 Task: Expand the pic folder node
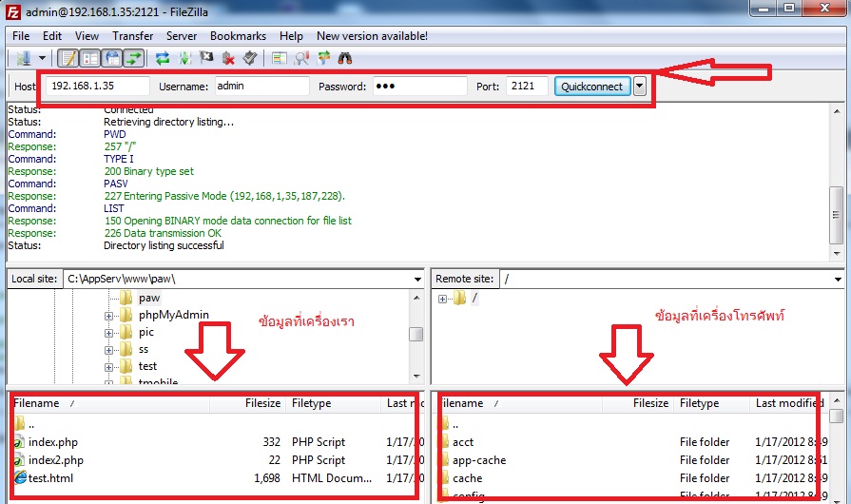click(108, 333)
